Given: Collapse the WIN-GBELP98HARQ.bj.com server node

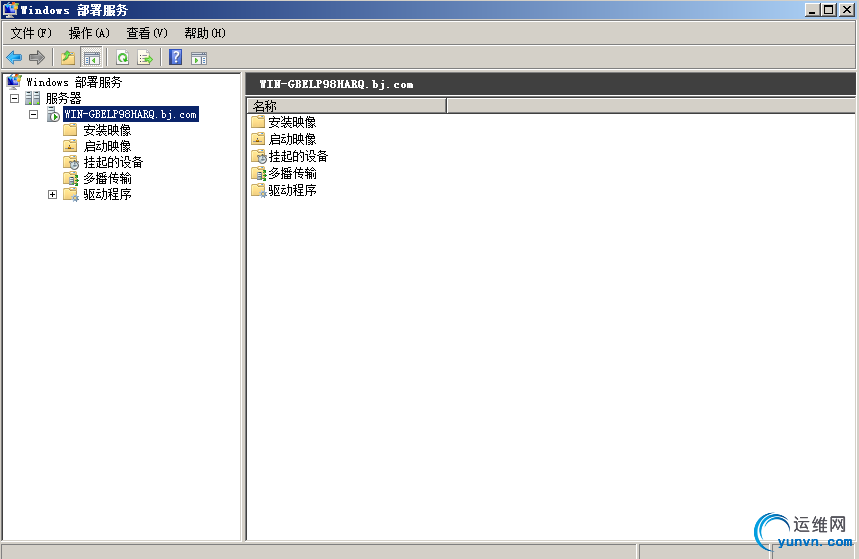Looking at the screenshot, I should [x=34, y=115].
